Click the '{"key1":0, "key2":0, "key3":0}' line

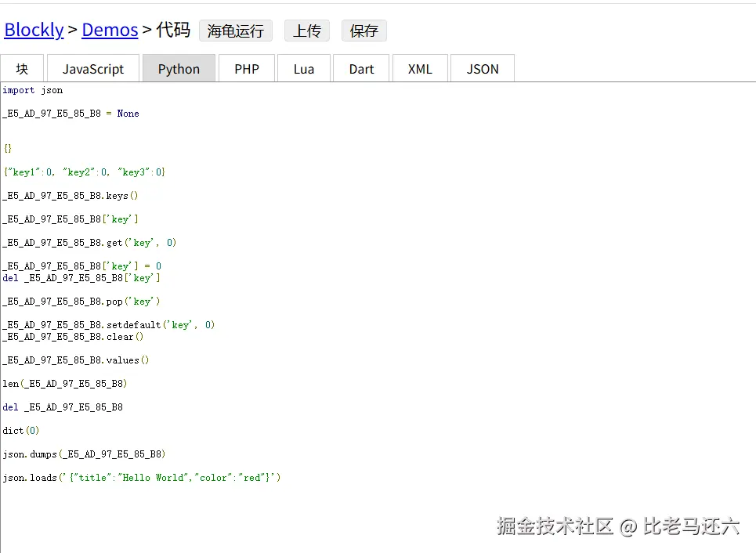85,172
